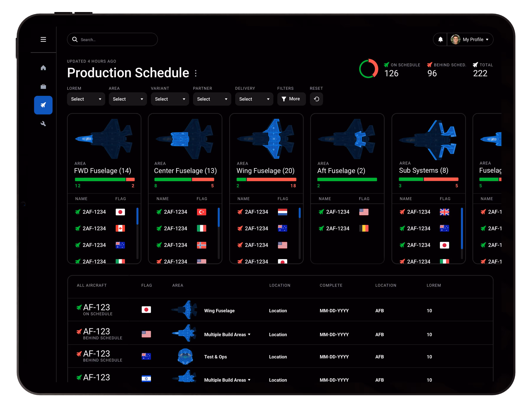Open the hamburger menu icon
Viewport: 532px width, 413px height.
coord(43,39)
